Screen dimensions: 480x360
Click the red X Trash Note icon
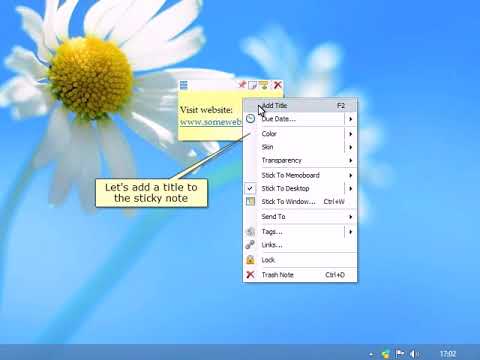[x=250, y=275]
